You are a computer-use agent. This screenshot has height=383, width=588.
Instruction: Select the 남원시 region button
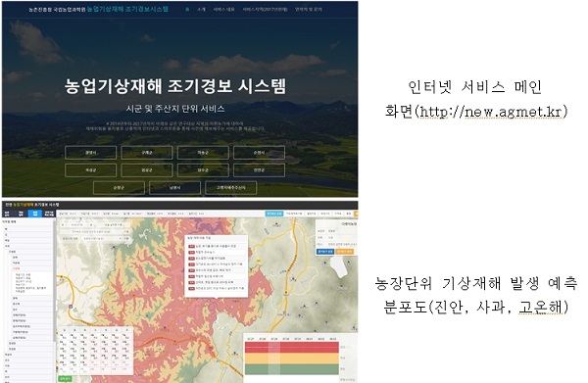click(174, 188)
